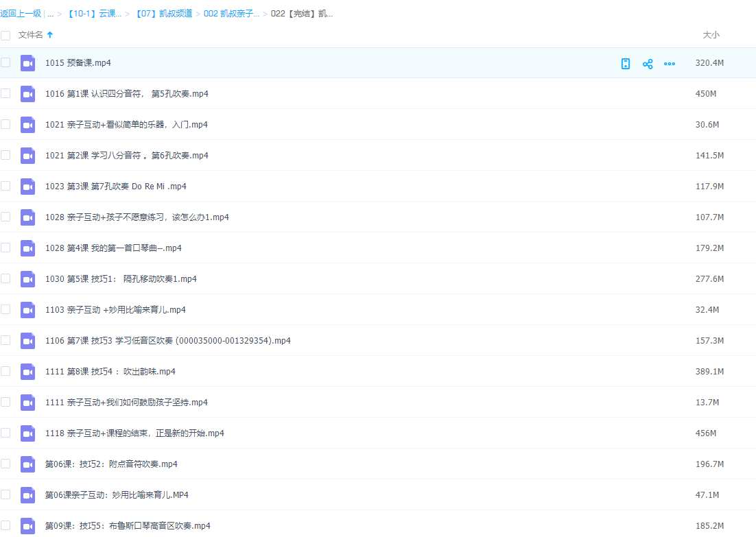756x537 pixels.
Task: Click the video icon for 第06课亲子互动 MP4
Action: click(27, 494)
